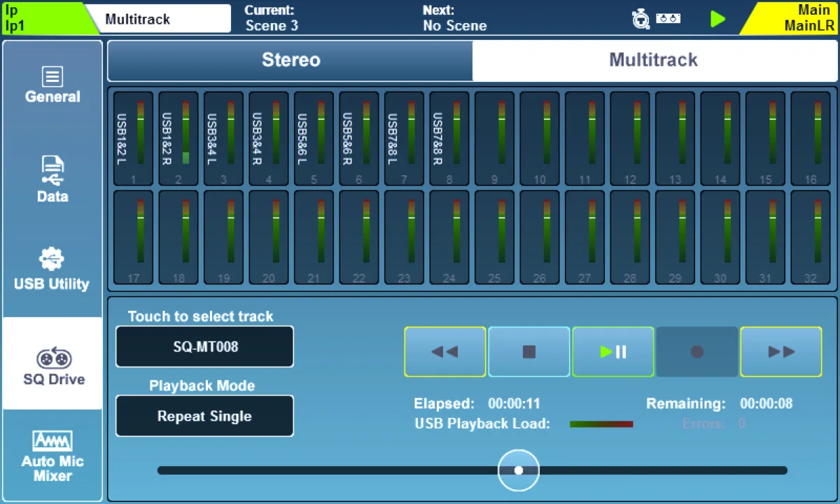Select the track 20 meter
Viewport: 840px width, 504px height.
pos(269,237)
